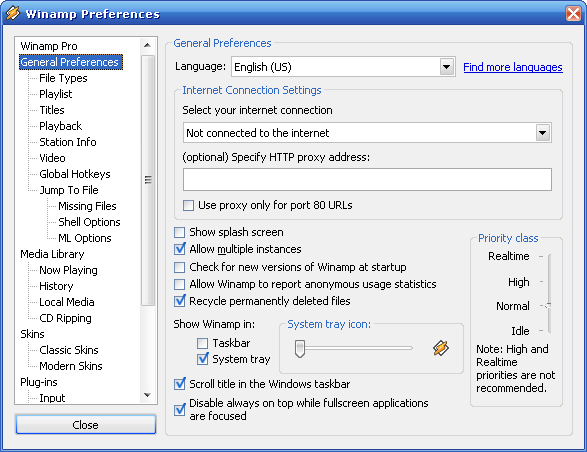Open the internet connection dropdown arrow
The image size is (587, 452).
(543, 133)
